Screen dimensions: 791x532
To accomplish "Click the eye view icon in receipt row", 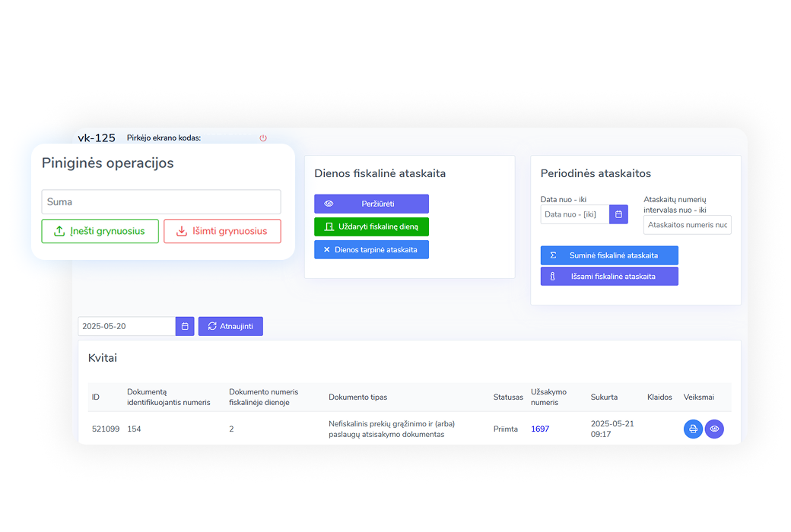I will point(714,429).
